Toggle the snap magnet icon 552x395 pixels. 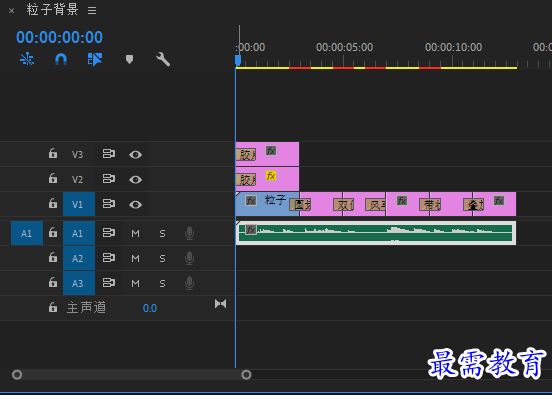point(61,59)
